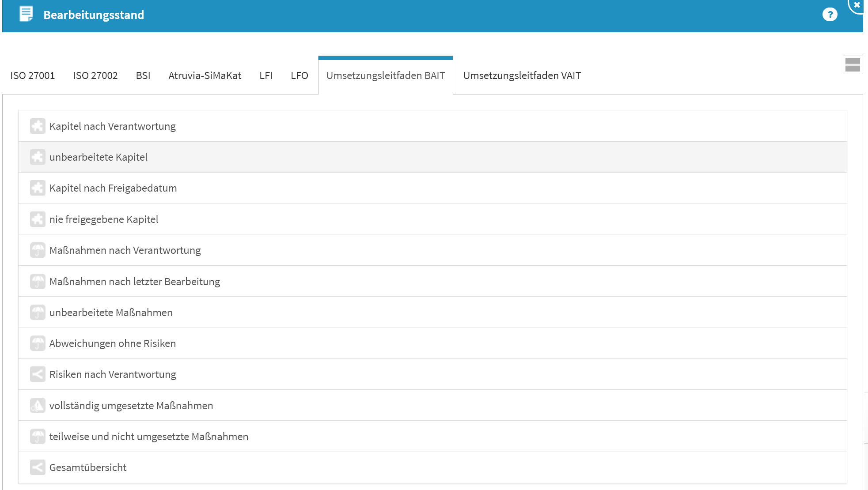This screenshot has height=490, width=868.
Task: Open Abweichungen ohne Risiken report
Action: point(113,343)
